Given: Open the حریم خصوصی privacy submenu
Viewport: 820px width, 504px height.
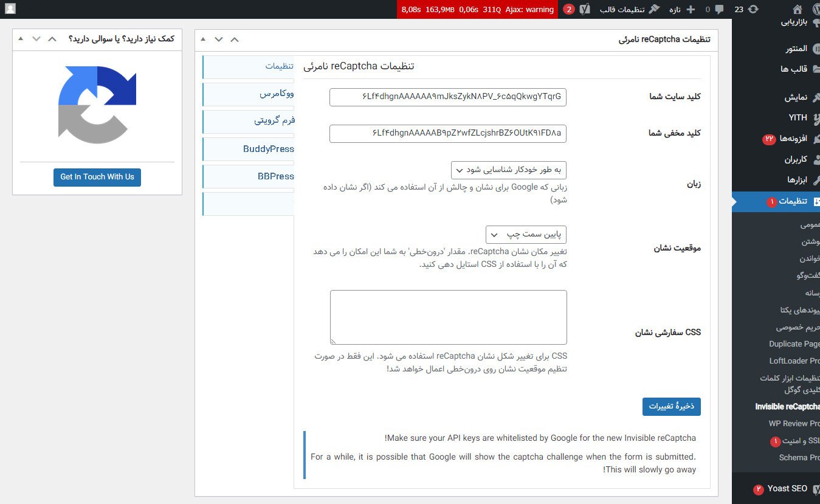Looking at the screenshot, I should (x=798, y=327).
